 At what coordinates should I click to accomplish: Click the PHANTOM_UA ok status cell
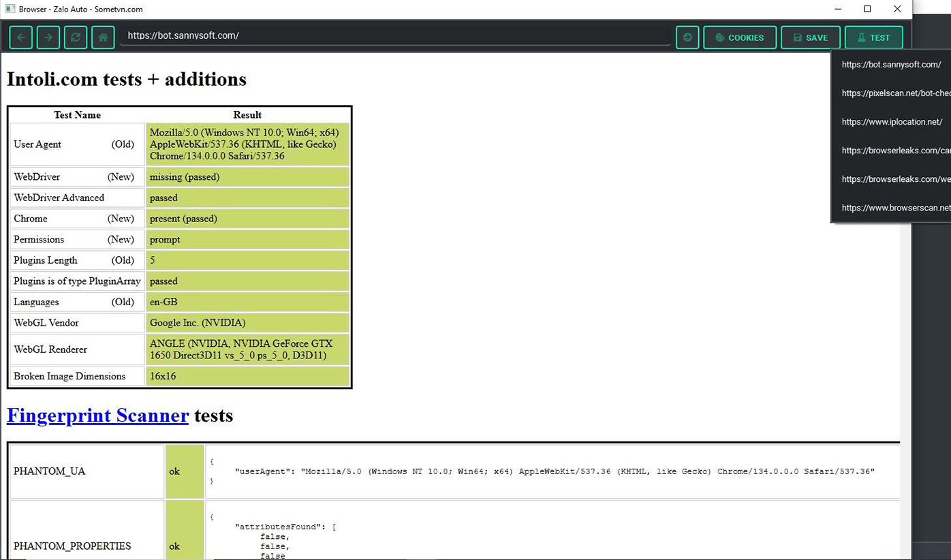click(x=184, y=471)
